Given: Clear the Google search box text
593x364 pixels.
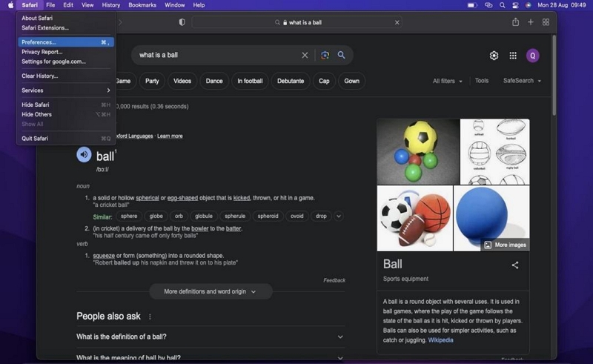Looking at the screenshot, I should [x=305, y=56].
